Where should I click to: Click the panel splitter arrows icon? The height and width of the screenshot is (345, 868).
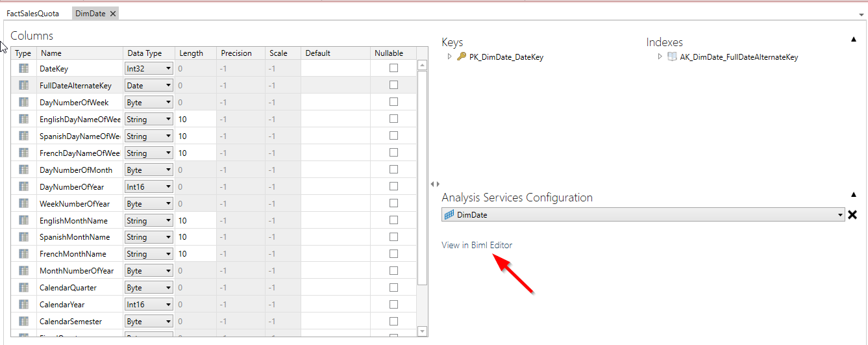coord(435,185)
